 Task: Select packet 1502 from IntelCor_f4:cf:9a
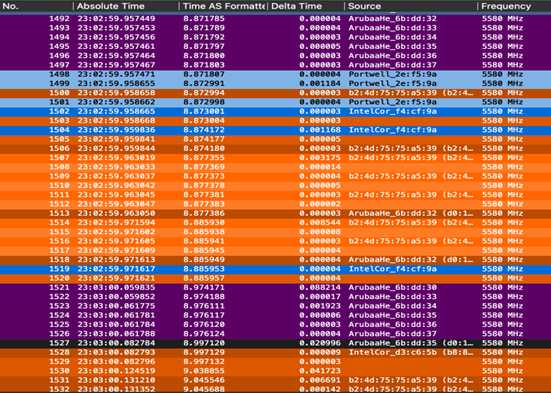(276, 111)
